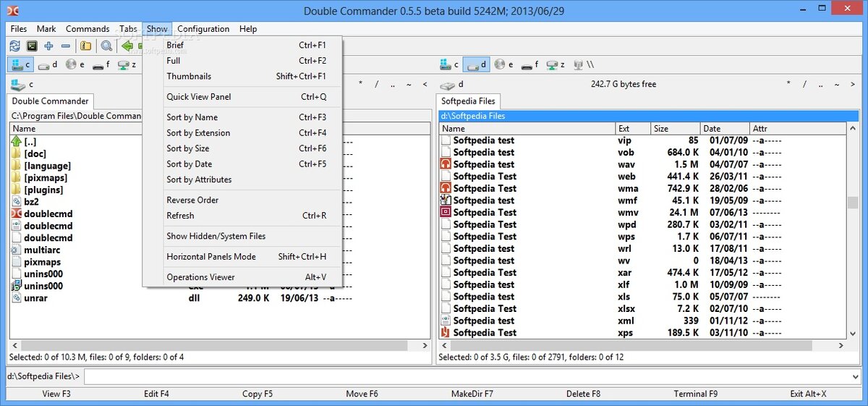
Task: Click the xps file icon
Action: pos(446,332)
